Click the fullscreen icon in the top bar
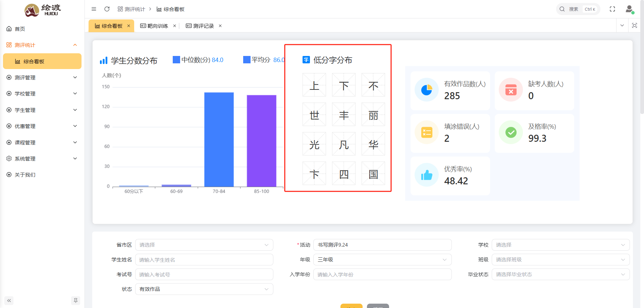The height and width of the screenshot is (308, 644). tap(612, 9)
